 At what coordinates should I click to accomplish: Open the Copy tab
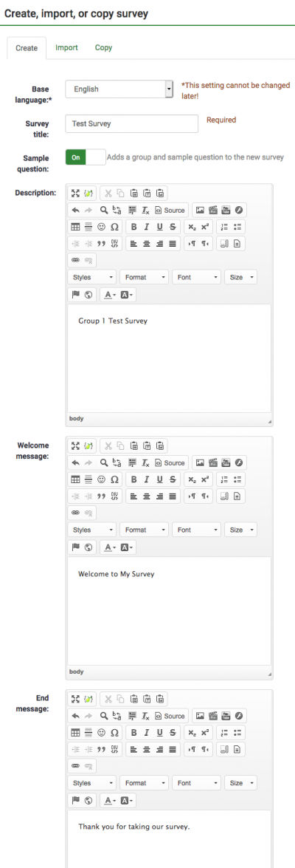coord(103,47)
